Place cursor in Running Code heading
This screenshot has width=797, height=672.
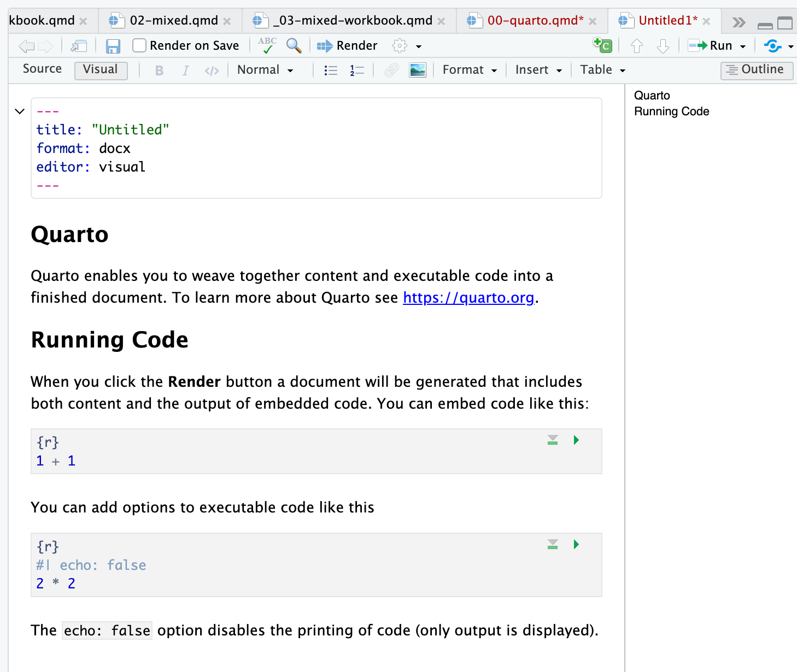click(109, 340)
